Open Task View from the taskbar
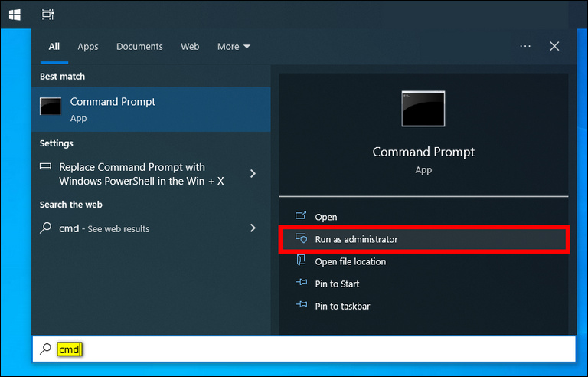This screenshot has height=377, width=588. click(47, 15)
